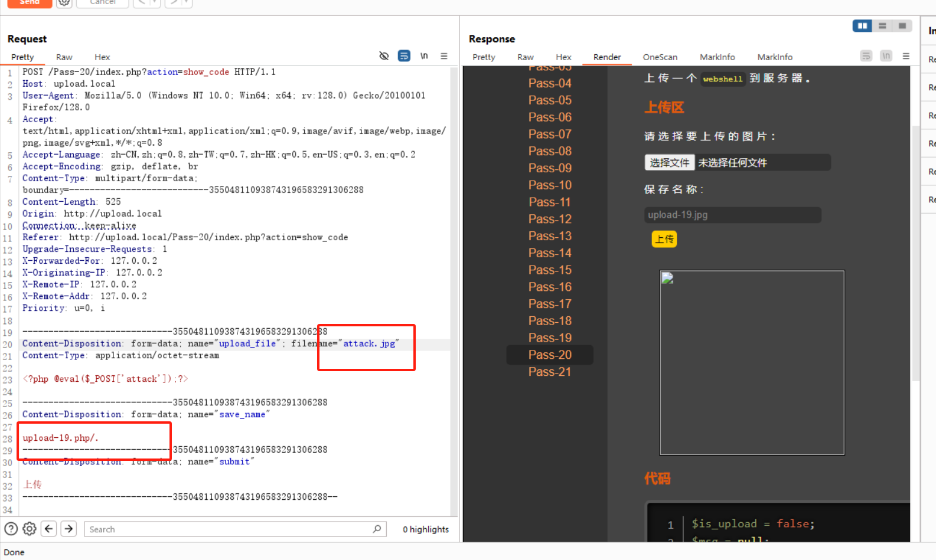The height and width of the screenshot is (560, 936).
Task: Focus the request Search input field
Action: pos(235,529)
